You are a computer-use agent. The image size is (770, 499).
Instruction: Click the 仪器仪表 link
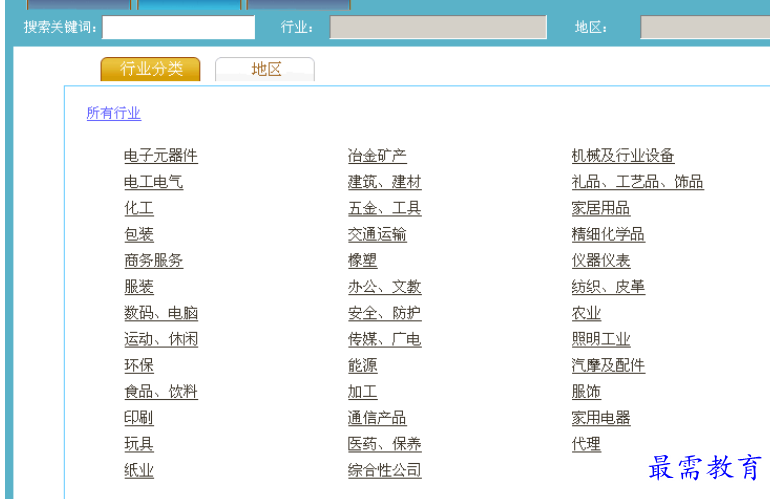(601, 260)
